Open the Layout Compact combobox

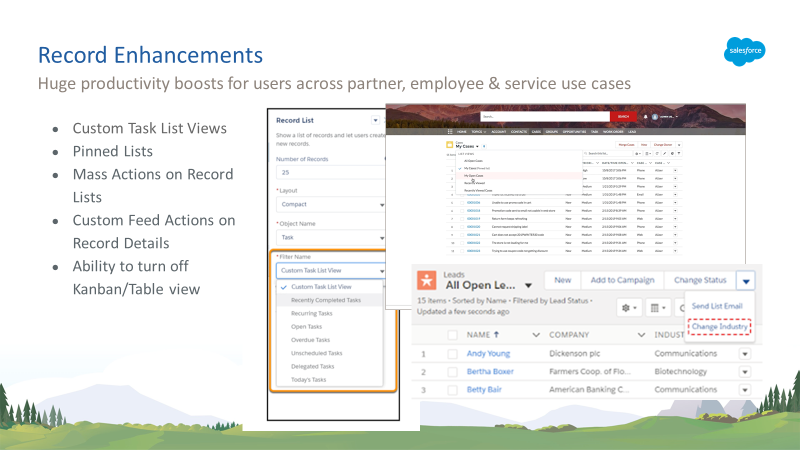pyautogui.click(x=331, y=204)
